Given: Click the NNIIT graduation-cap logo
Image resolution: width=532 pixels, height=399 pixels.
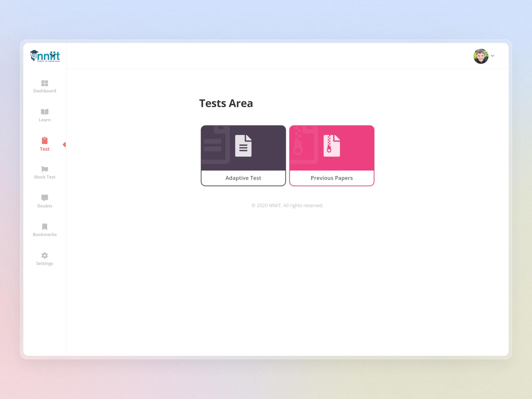Looking at the screenshot, I should 45,56.
